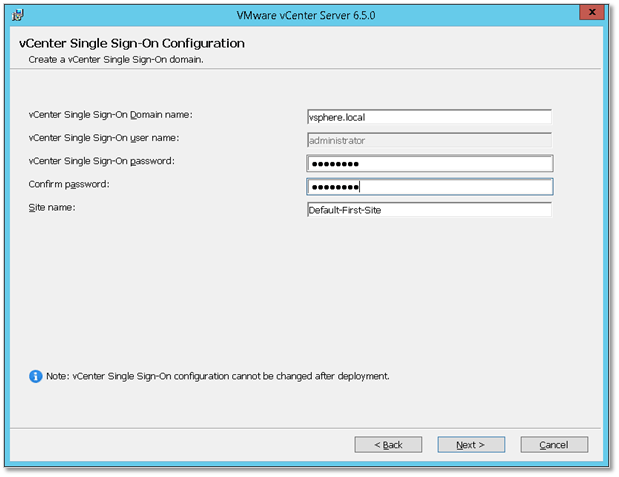This screenshot has height=477, width=619.
Task: Click the Domain name field containing vsphere.local
Action: point(429,117)
